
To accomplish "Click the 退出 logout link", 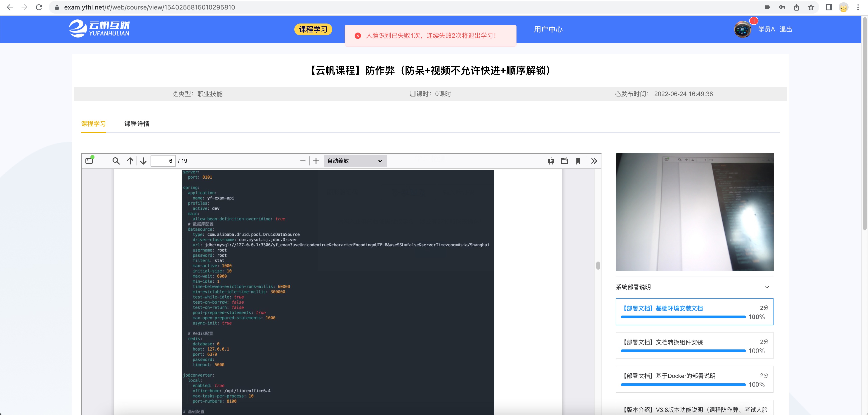I will coord(786,29).
